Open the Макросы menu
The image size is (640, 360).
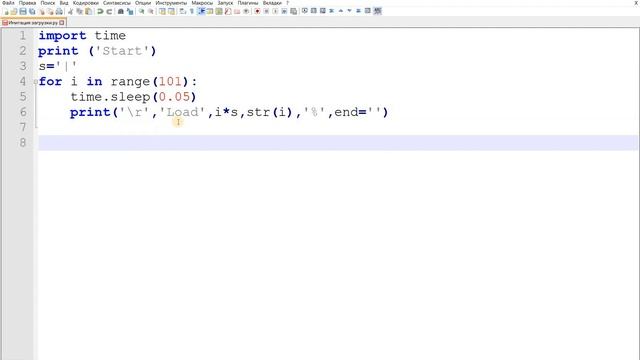point(202,3)
